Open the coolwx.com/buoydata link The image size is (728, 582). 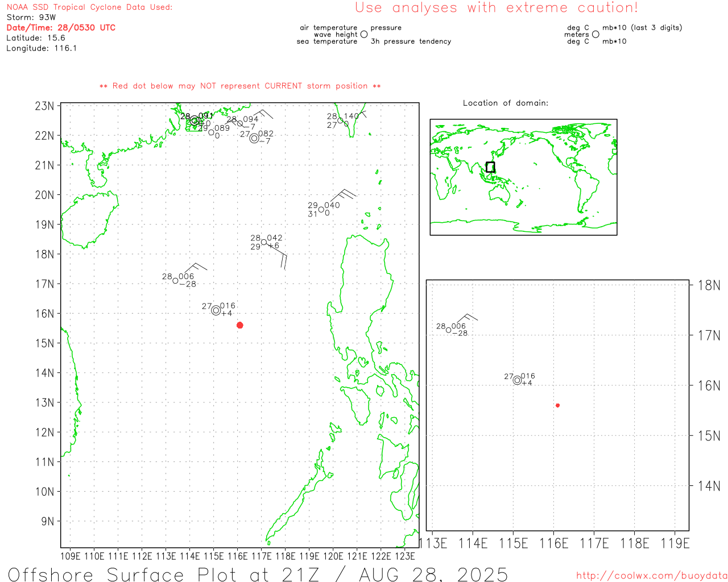pos(652,576)
